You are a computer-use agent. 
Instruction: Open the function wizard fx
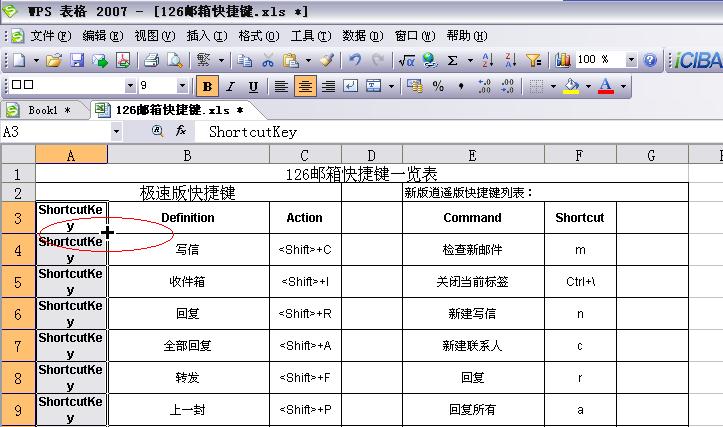[x=181, y=131]
